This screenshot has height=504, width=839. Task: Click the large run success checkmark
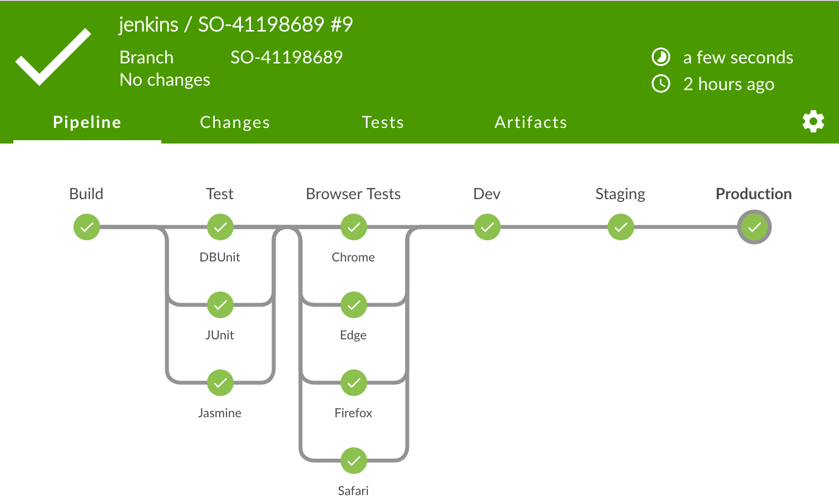coord(53,57)
